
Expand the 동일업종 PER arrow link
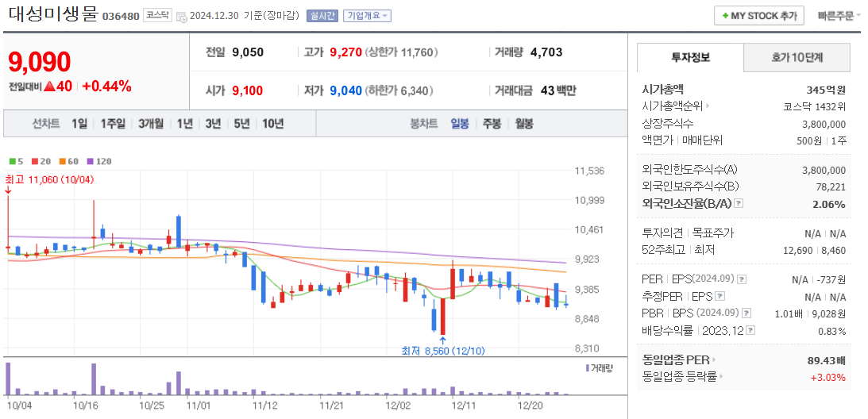[x=714, y=360]
